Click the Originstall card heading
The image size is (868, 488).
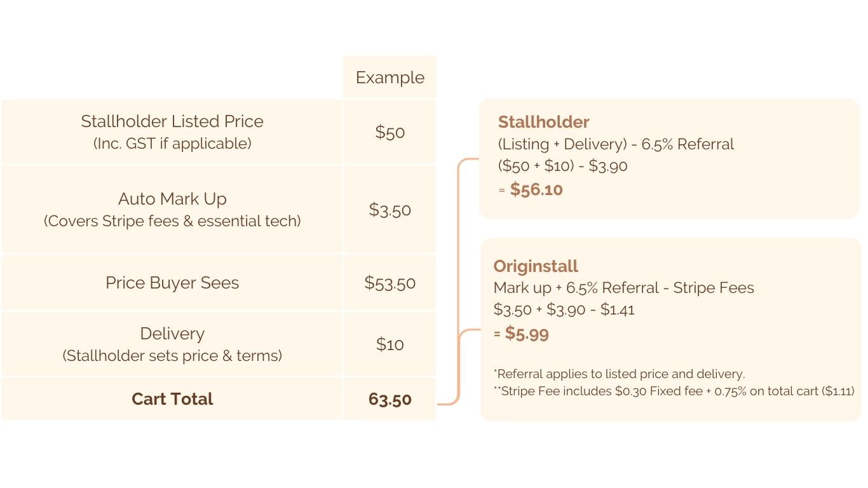point(536,266)
